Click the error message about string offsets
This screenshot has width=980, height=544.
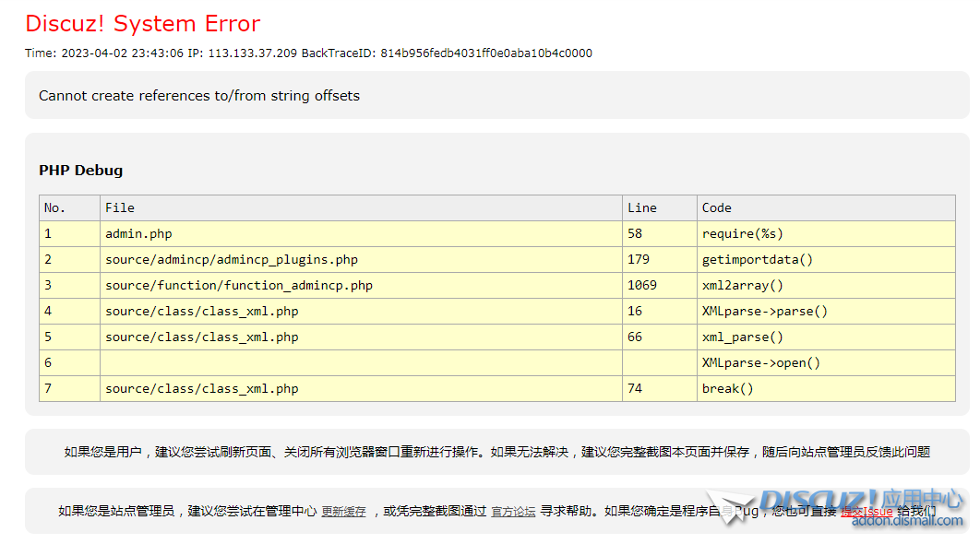tap(199, 96)
